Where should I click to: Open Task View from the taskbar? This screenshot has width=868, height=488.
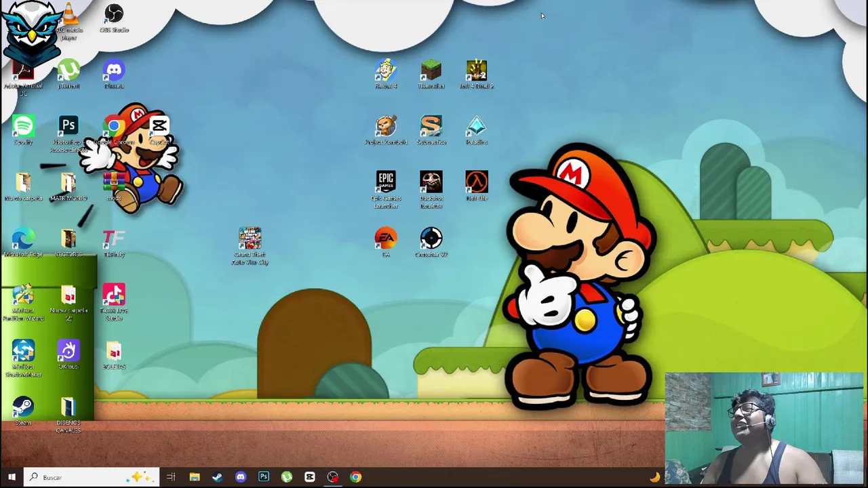pyautogui.click(x=171, y=477)
